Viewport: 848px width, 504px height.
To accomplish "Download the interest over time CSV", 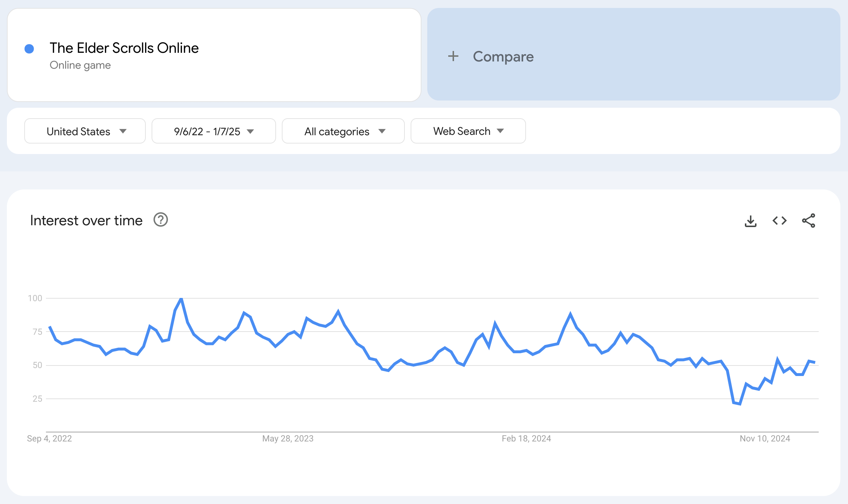I will click(751, 221).
